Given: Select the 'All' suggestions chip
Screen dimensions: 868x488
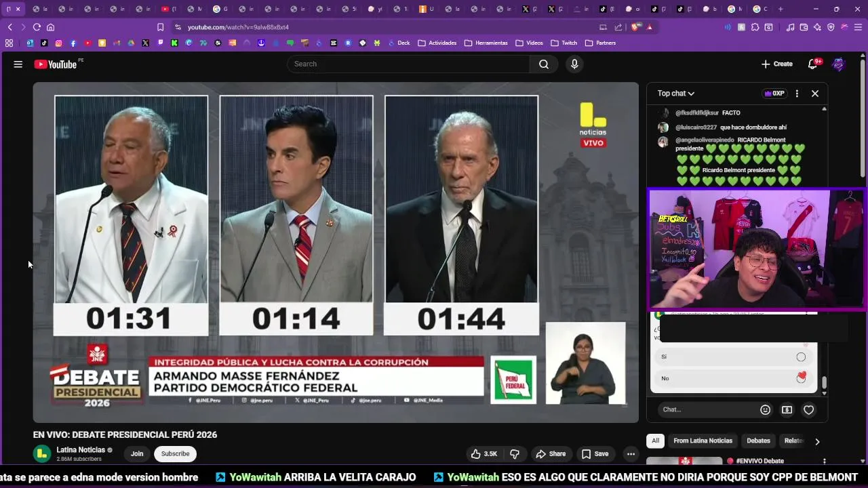Looking at the screenshot, I should click(655, 441).
